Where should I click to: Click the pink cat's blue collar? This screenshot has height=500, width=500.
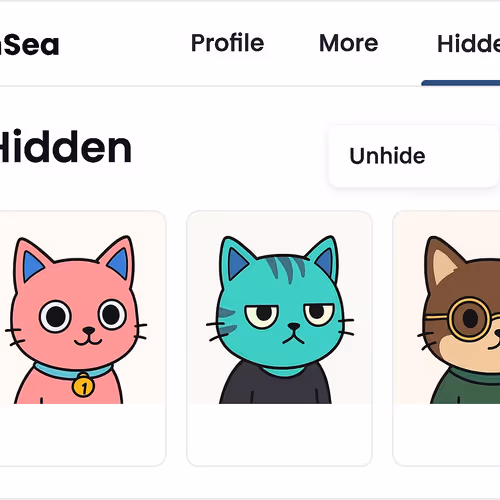pyautogui.click(x=73, y=371)
